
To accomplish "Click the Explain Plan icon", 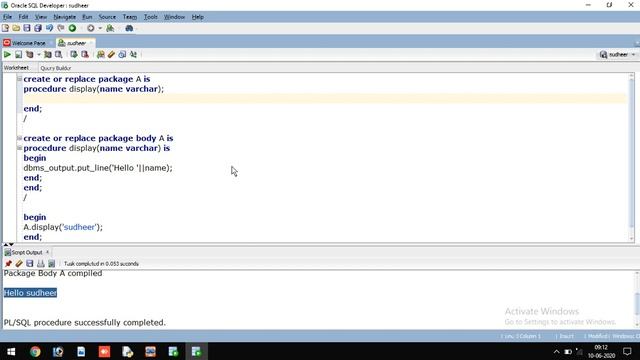I will [x=30, y=54].
